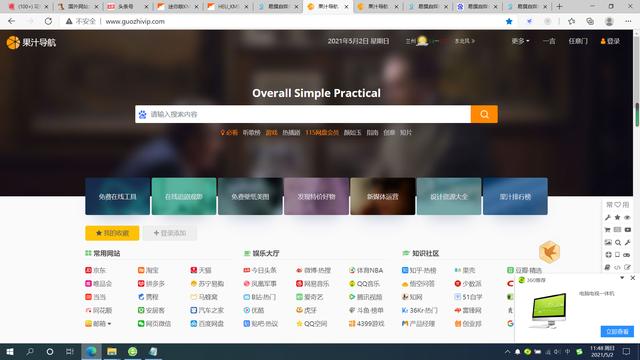Open the 腾讯视频 site link
Viewport: 640px width, 360px height.
[366, 297]
